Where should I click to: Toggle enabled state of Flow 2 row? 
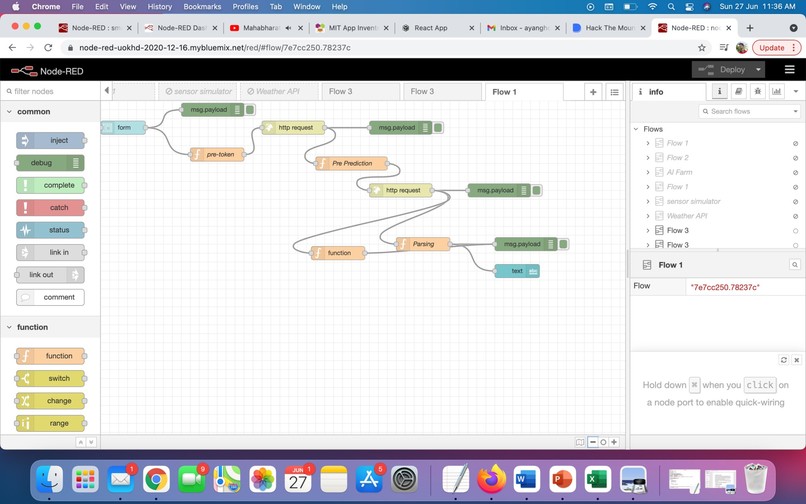(795, 158)
